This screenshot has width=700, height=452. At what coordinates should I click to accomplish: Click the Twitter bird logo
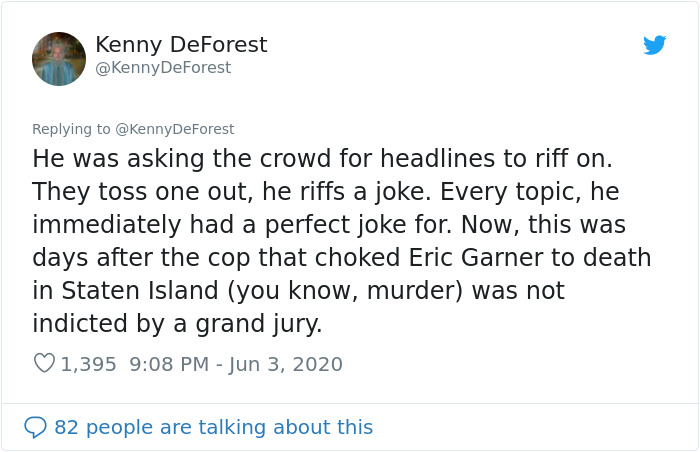[x=654, y=45]
